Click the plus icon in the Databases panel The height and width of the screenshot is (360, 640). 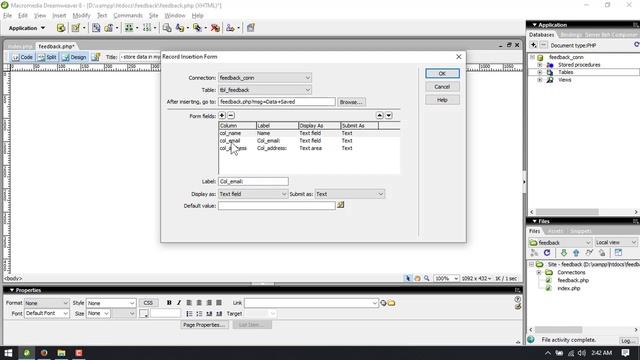pos(533,45)
